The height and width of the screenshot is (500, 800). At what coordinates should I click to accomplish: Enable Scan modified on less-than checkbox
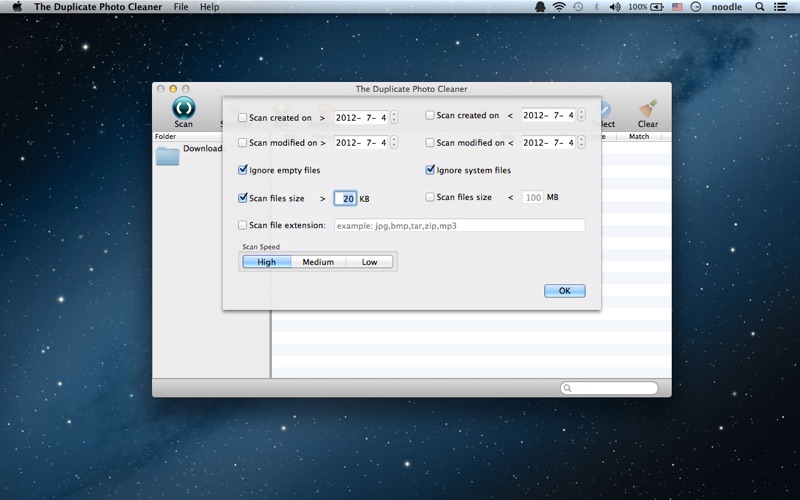[x=430, y=142]
